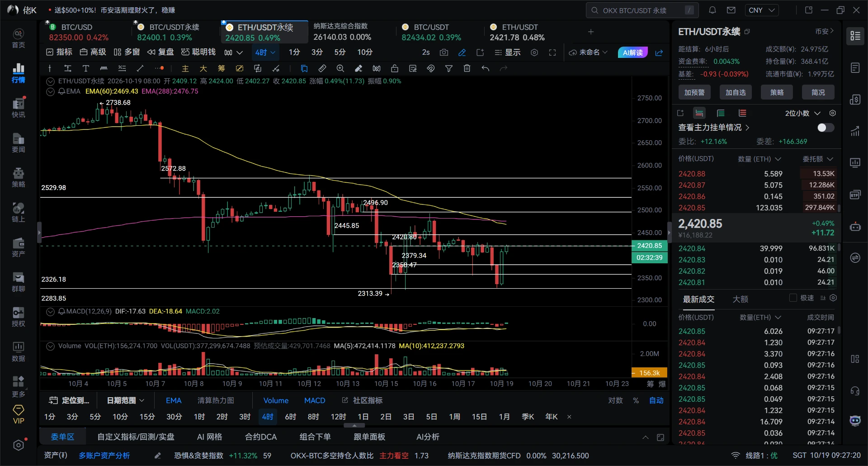
Task: Click the AI解读 button
Action: click(x=632, y=52)
